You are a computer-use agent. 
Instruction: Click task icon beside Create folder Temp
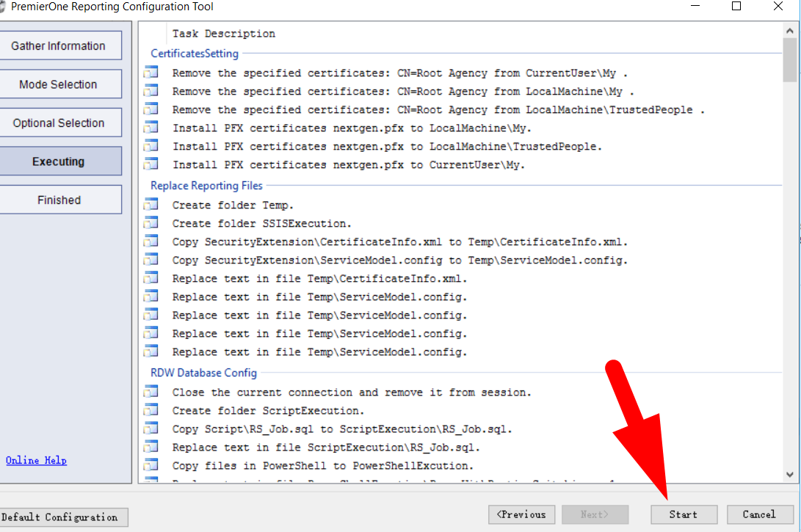(x=151, y=205)
